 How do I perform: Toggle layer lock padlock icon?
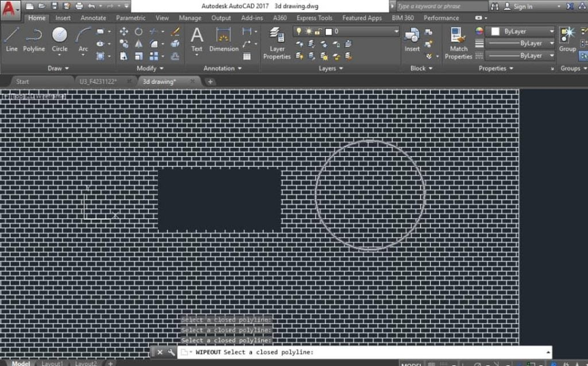click(x=318, y=32)
